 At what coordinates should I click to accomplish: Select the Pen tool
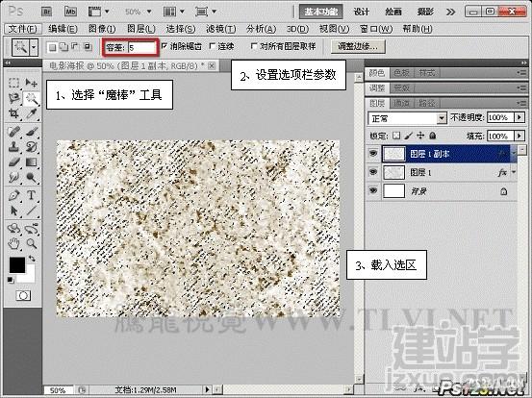pos(13,195)
